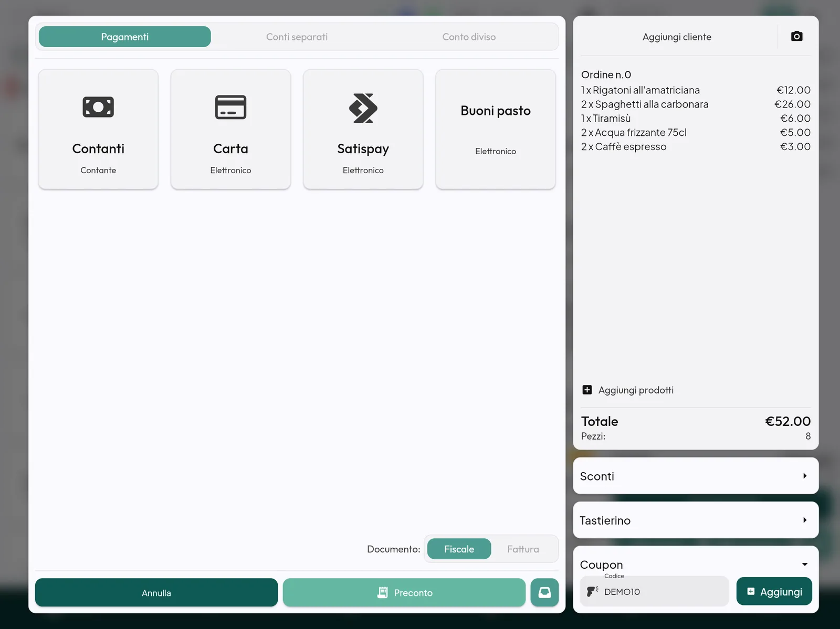Click the Satispay payment label
840x629 pixels.
click(x=363, y=150)
